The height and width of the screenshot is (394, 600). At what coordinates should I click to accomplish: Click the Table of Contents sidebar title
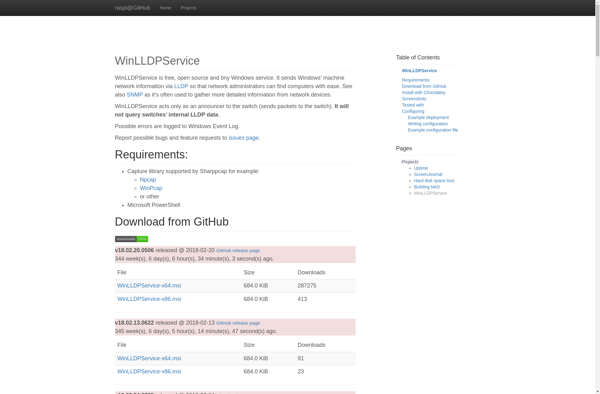pyautogui.click(x=417, y=57)
